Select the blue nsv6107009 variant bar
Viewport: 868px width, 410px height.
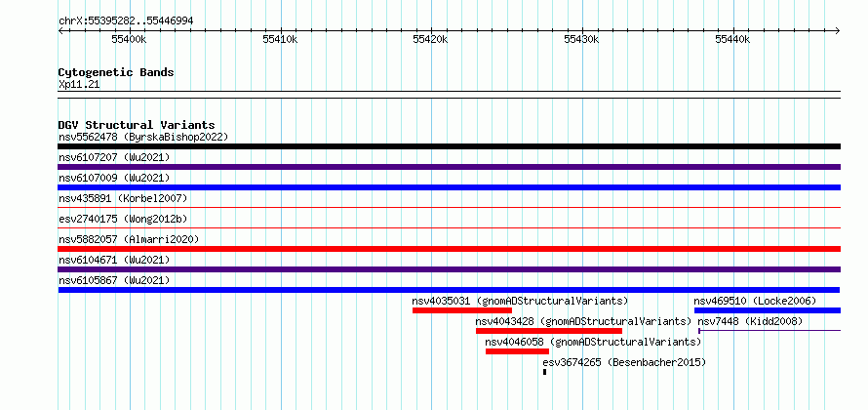pyautogui.click(x=449, y=187)
